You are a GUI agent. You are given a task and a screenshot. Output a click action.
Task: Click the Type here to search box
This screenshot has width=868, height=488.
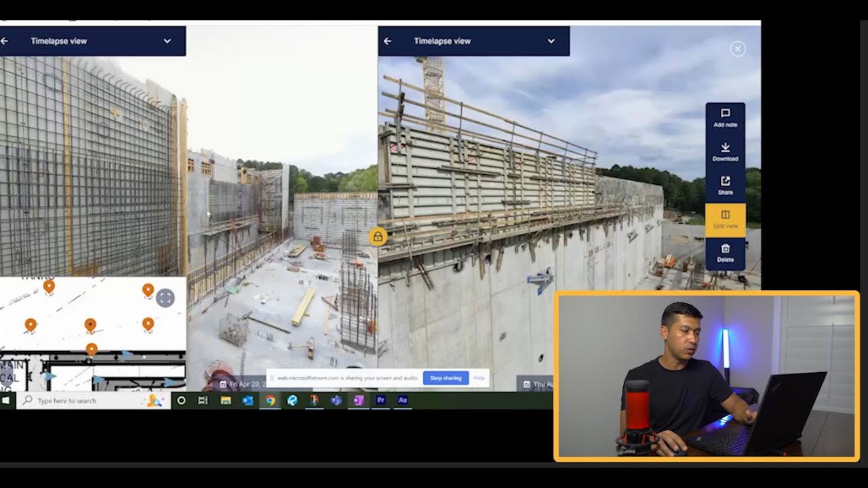coord(93,401)
